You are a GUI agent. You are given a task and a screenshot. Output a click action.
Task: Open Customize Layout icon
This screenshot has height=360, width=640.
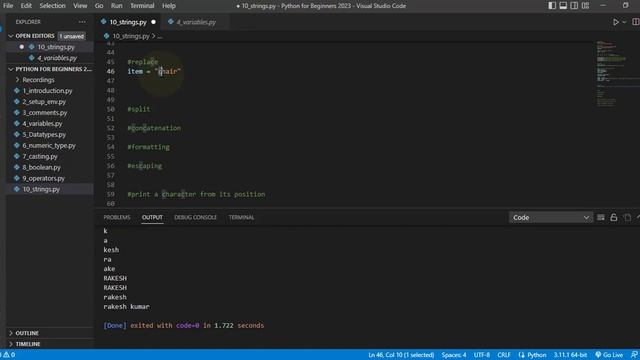coord(585,6)
